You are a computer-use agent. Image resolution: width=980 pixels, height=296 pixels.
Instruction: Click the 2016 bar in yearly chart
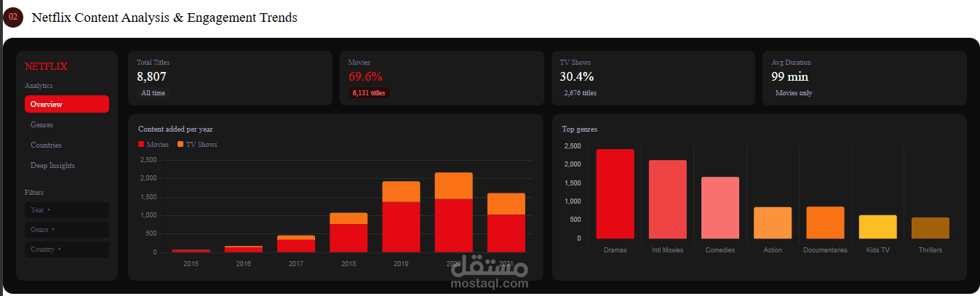tap(244, 249)
